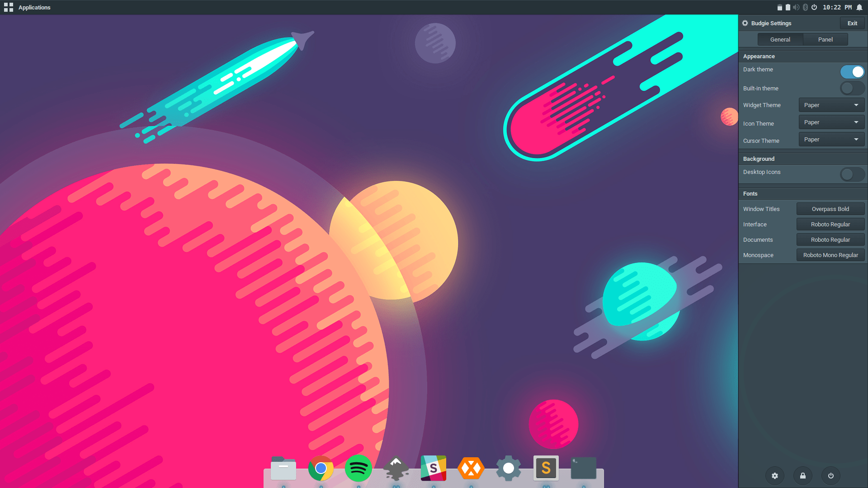The height and width of the screenshot is (488, 868).
Task: Open the Files folder dock icon
Action: [x=283, y=468]
